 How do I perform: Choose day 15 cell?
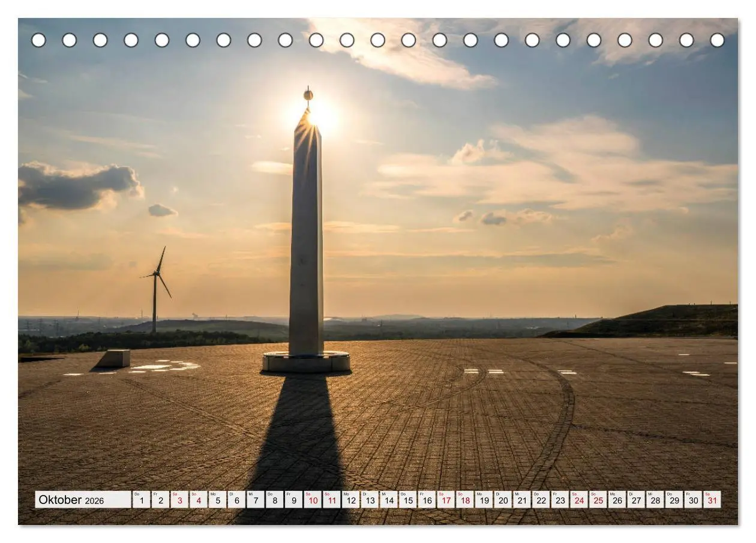click(407, 499)
